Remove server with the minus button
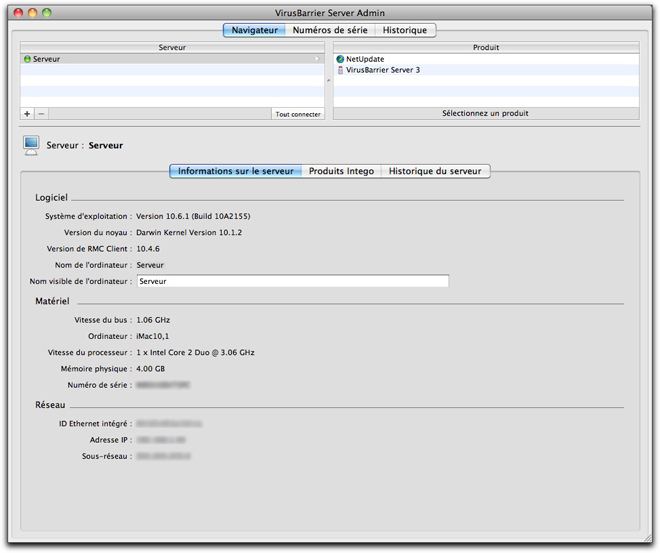The height and width of the screenshot is (553, 660). 41,114
